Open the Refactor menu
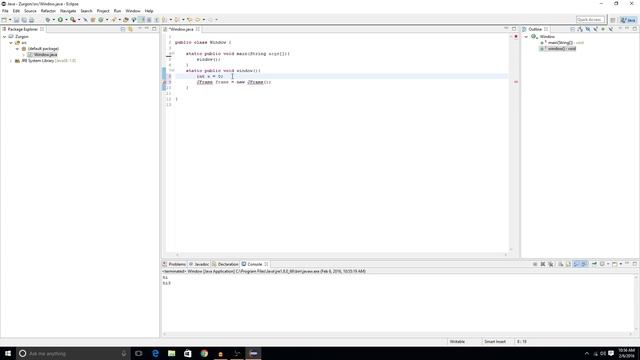This screenshot has height=360, width=640. 48,11
